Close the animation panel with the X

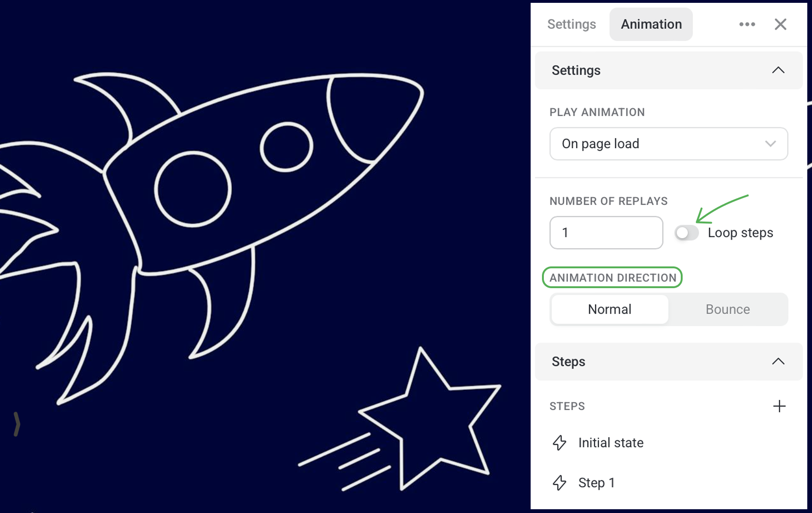pos(780,24)
